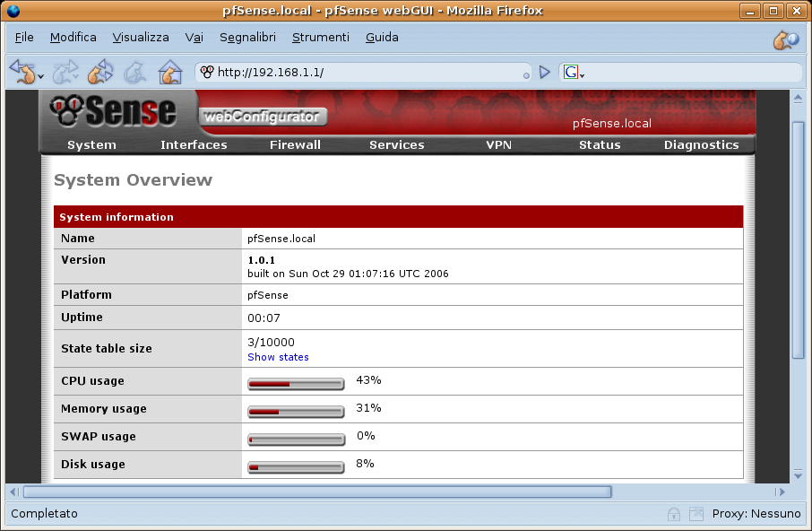Click the pfSense logo
Screen dimensions: 812x531
(x=113, y=111)
